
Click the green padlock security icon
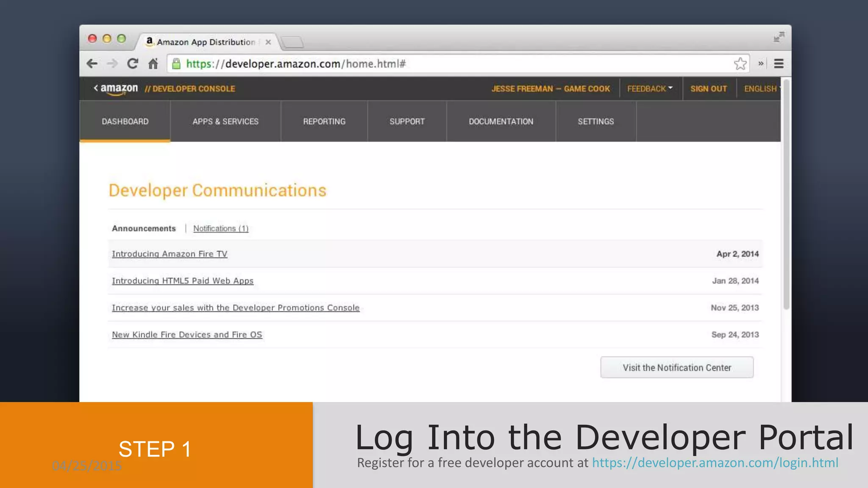tap(176, 64)
